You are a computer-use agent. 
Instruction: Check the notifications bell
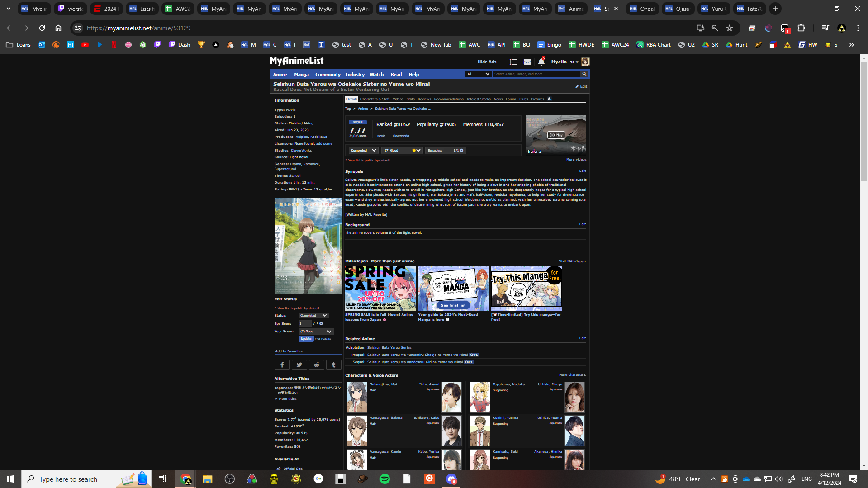click(541, 62)
